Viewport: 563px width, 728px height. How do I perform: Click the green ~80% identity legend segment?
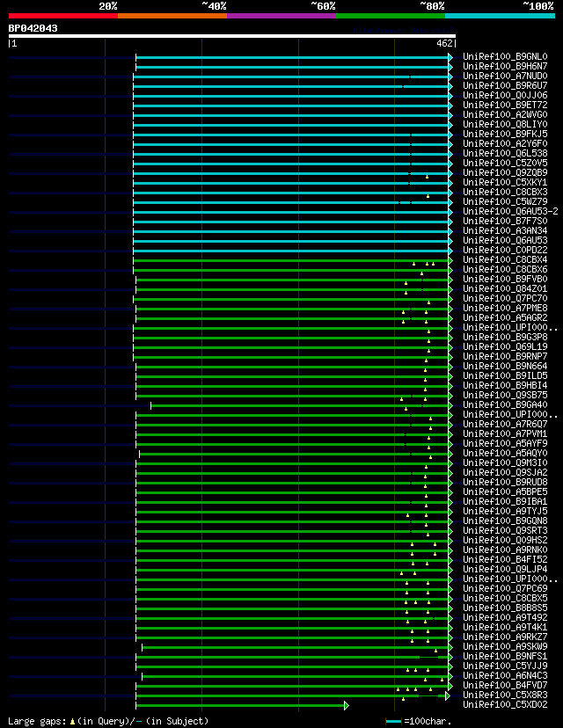click(391, 16)
